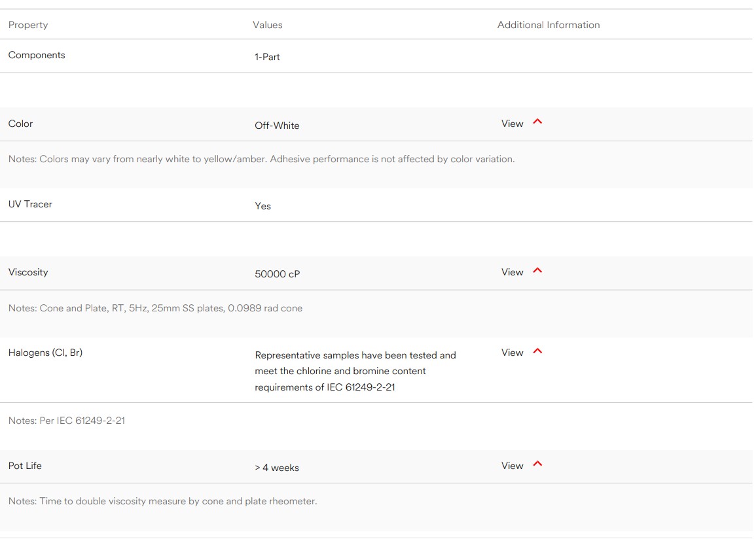This screenshot has height=539, width=756.
Task: Click the Halogens row red chevron
Action: coord(537,351)
